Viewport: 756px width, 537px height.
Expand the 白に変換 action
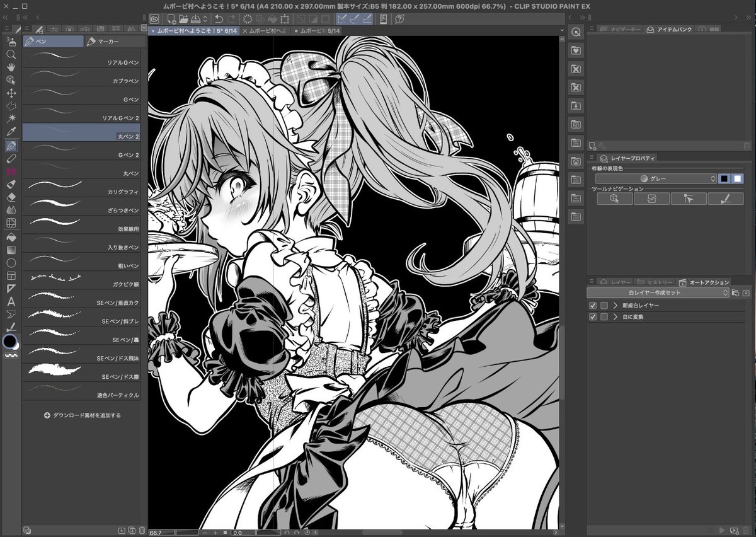click(615, 317)
